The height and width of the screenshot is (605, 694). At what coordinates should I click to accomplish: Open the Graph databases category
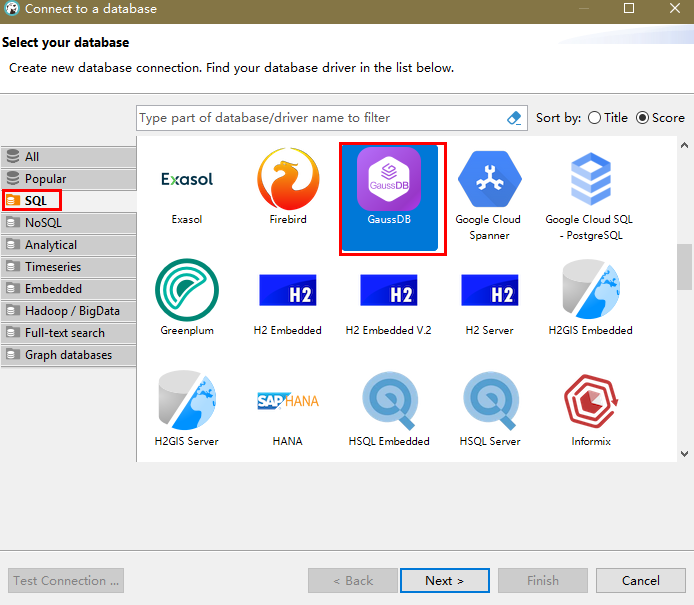point(68,355)
